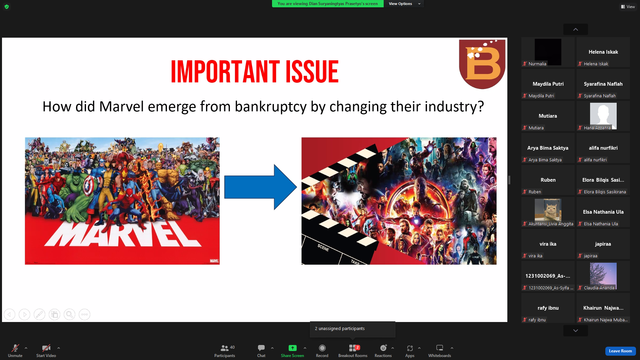
Task: Select the cat photo participant tile
Action: pyautogui.click(x=548, y=212)
